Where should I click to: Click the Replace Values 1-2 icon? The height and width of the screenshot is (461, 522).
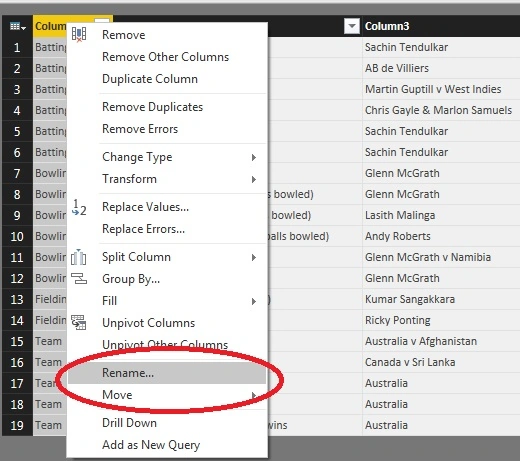click(x=79, y=207)
